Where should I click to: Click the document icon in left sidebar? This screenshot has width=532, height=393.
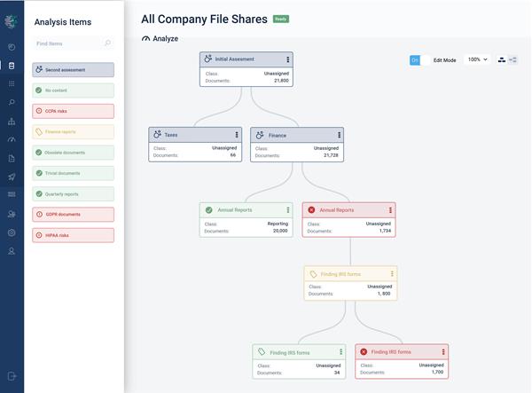click(x=12, y=158)
